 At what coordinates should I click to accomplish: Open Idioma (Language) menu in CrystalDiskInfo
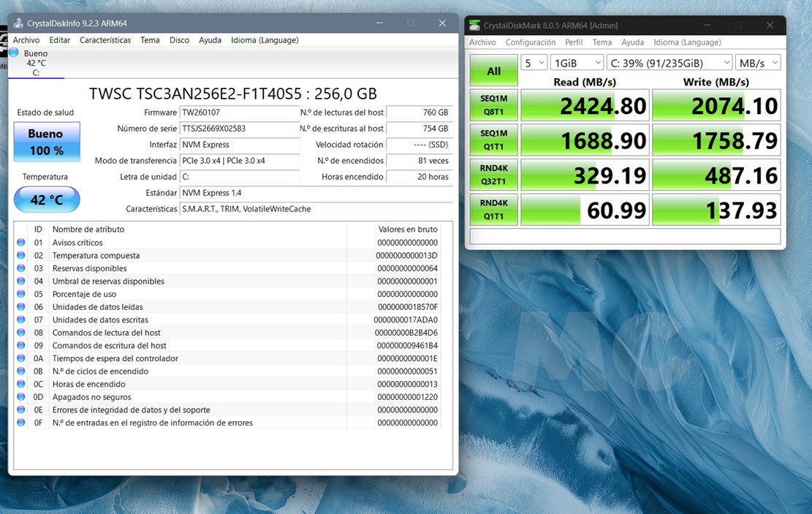coord(265,40)
